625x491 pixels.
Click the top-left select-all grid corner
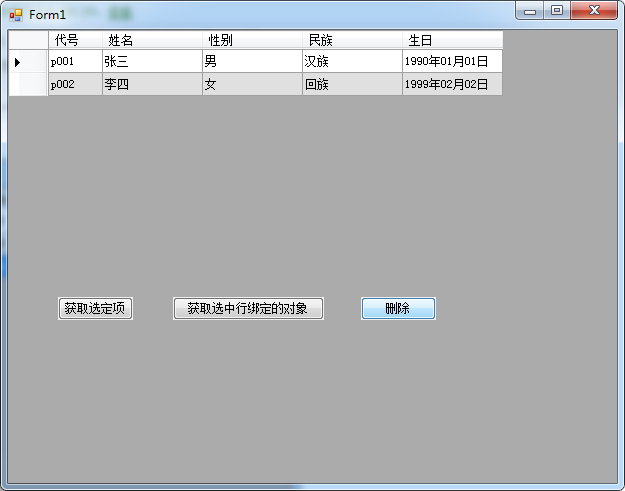(x=28, y=40)
